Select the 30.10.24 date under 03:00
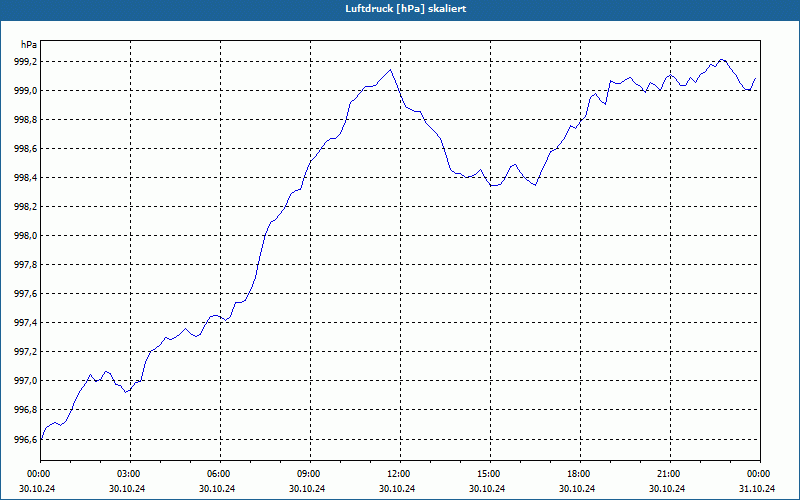800x500 pixels. [x=127, y=489]
